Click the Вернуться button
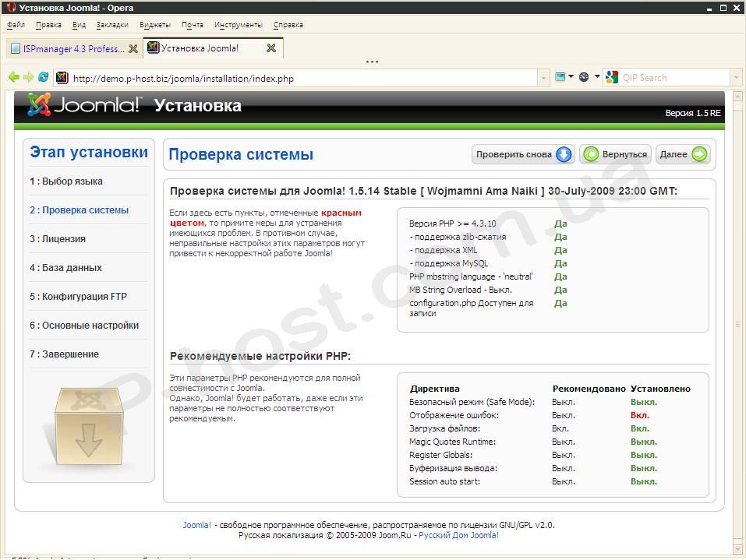 pyautogui.click(x=615, y=154)
